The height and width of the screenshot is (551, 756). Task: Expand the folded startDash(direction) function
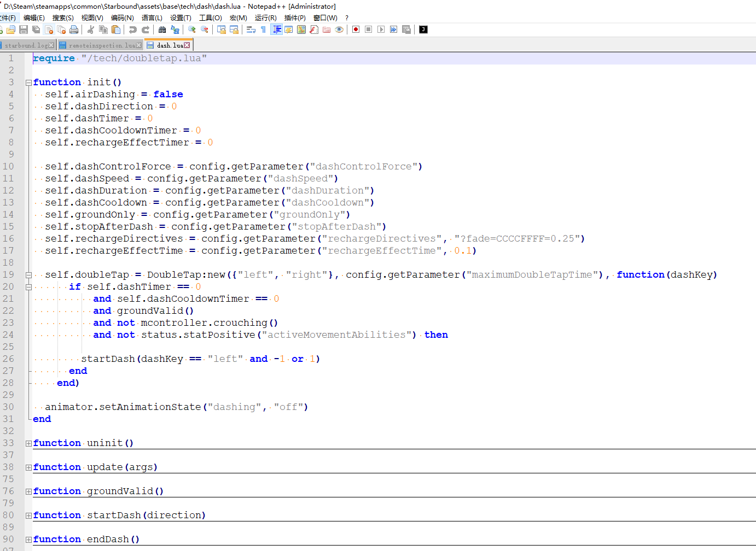pos(28,515)
